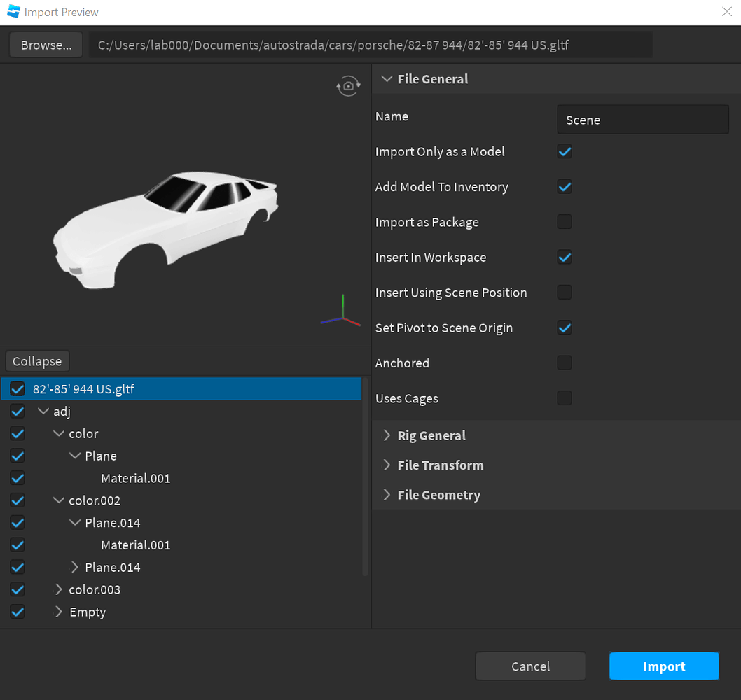Click the rotate camera preview icon
The height and width of the screenshot is (700, 741).
coord(348,85)
